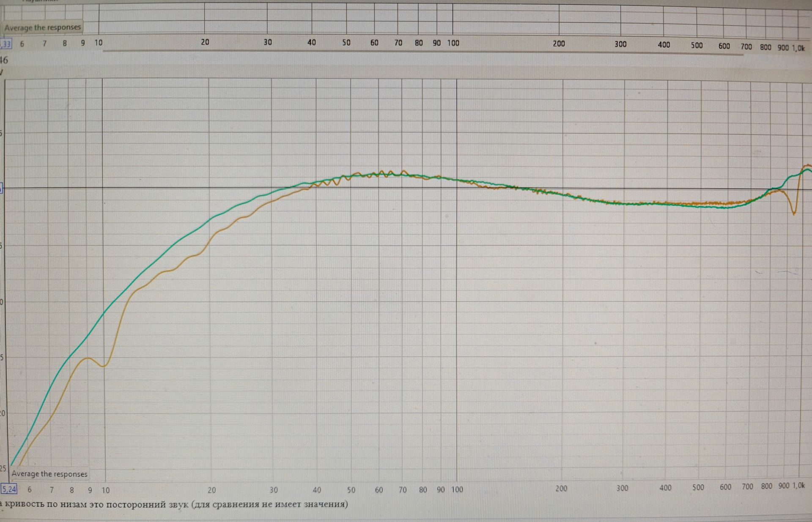Click the 100 Hz label on bottom axis
Viewport: 812px width, 522px height.
pos(457,489)
